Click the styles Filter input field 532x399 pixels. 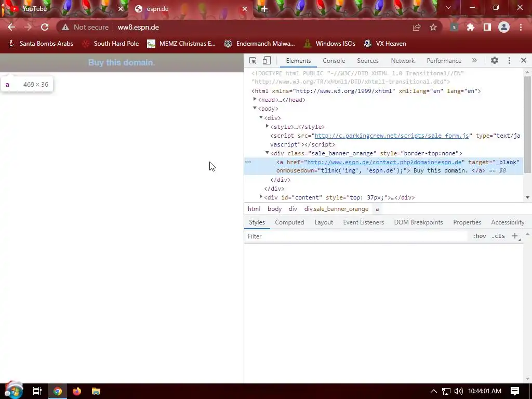click(356, 236)
